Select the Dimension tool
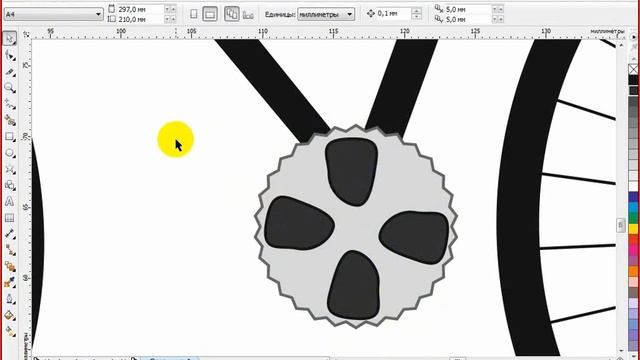 coord(10,234)
